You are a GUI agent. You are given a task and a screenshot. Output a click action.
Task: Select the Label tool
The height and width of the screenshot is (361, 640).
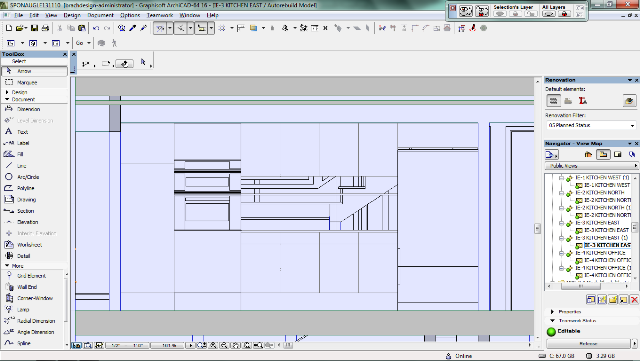click(34, 143)
